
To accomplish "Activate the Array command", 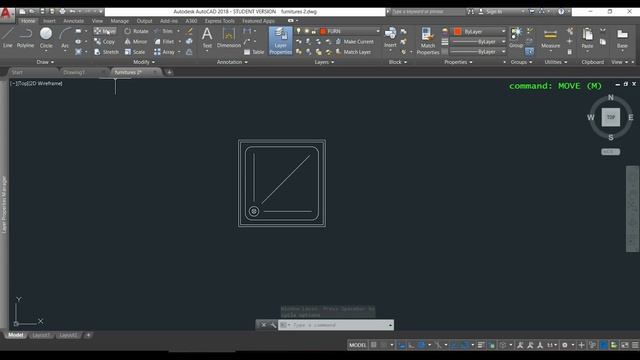I will click(164, 52).
